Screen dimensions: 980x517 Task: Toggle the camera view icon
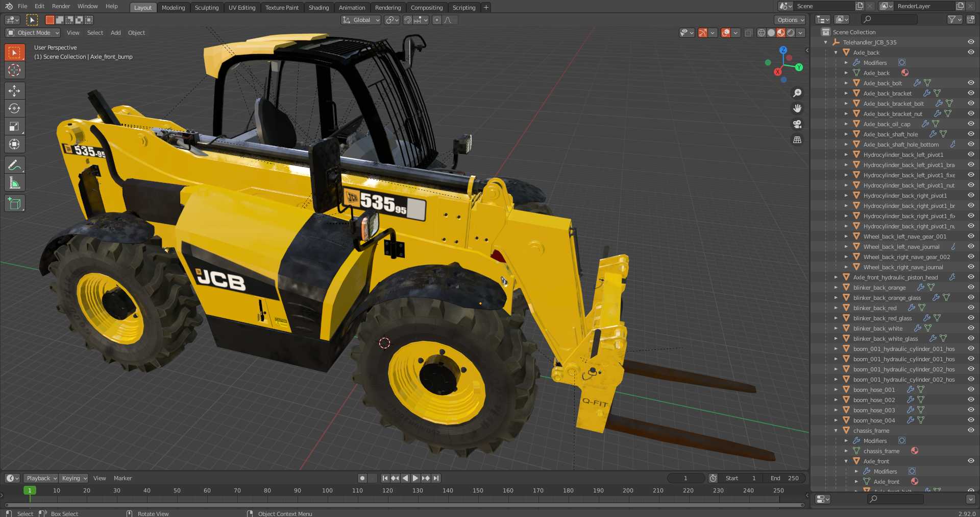pyautogui.click(x=797, y=124)
